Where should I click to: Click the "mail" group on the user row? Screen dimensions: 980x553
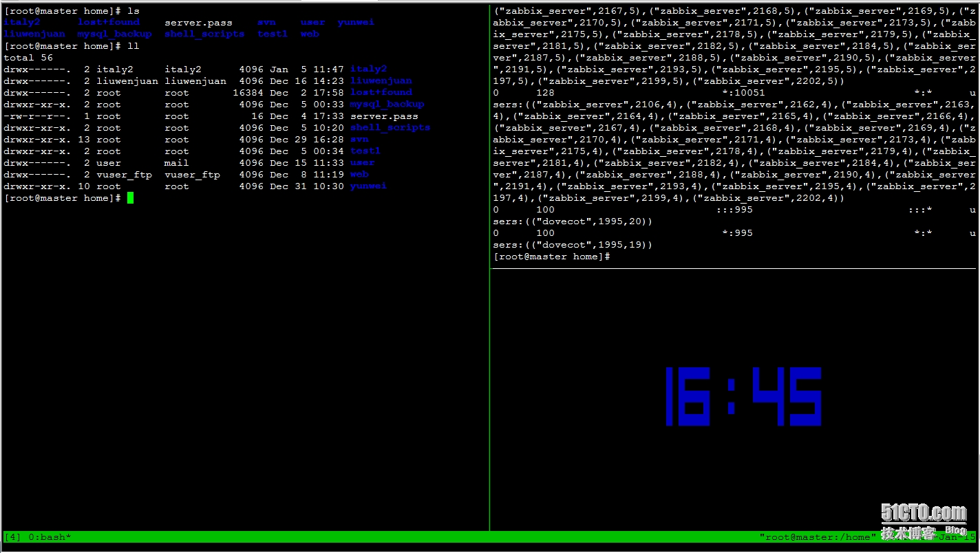176,162
